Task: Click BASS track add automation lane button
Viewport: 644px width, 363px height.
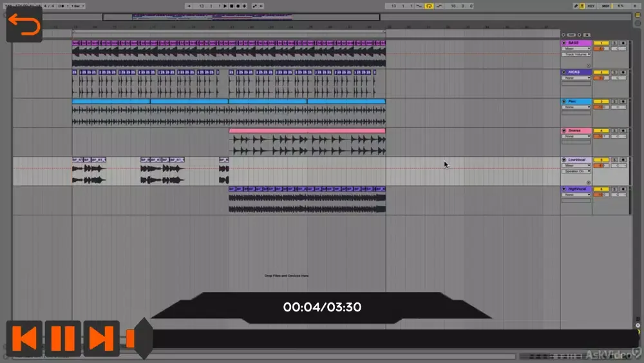Action: point(589,66)
